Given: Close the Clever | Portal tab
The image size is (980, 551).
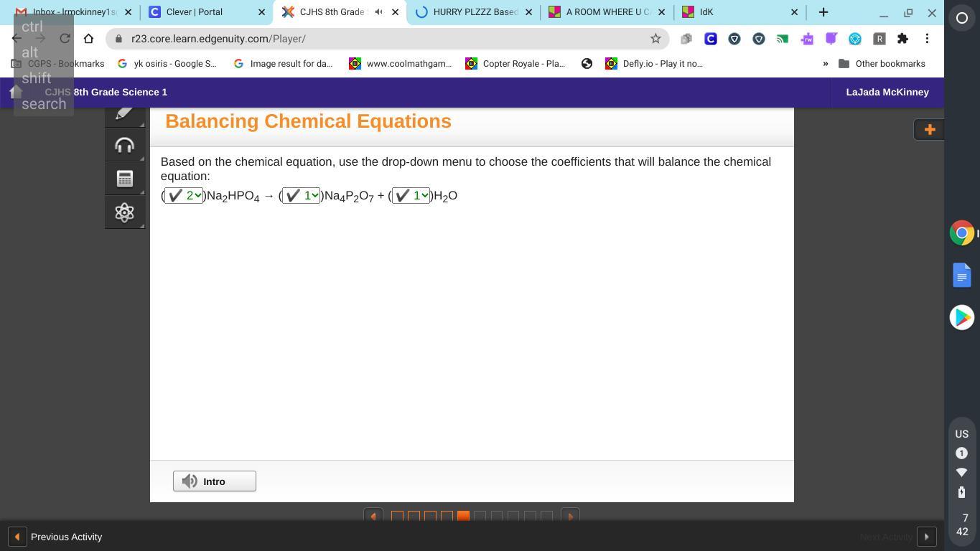Looking at the screenshot, I should (x=261, y=12).
